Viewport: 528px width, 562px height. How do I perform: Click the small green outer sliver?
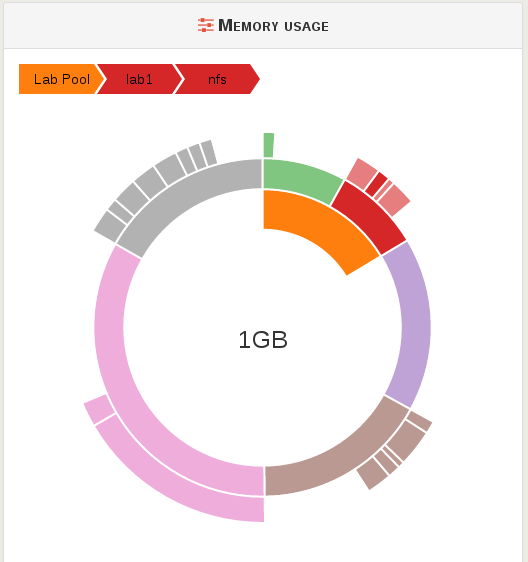pos(268,145)
